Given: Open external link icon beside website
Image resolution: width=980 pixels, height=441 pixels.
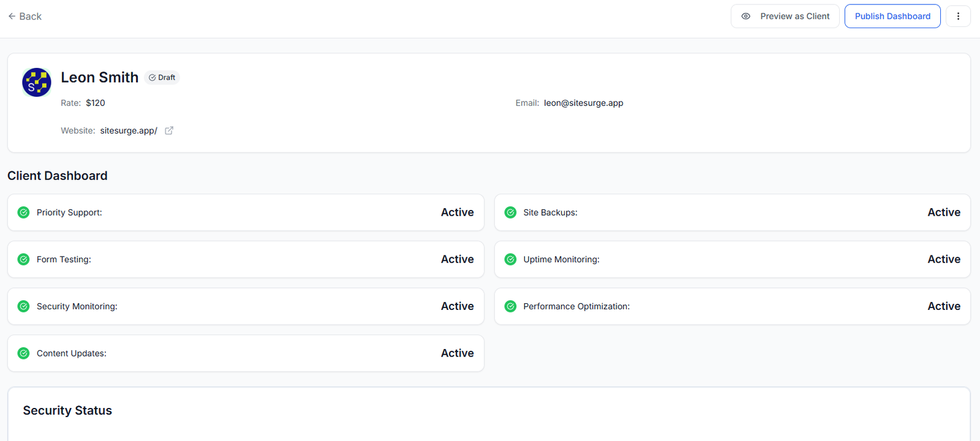Looking at the screenshot, I should 169,130.
